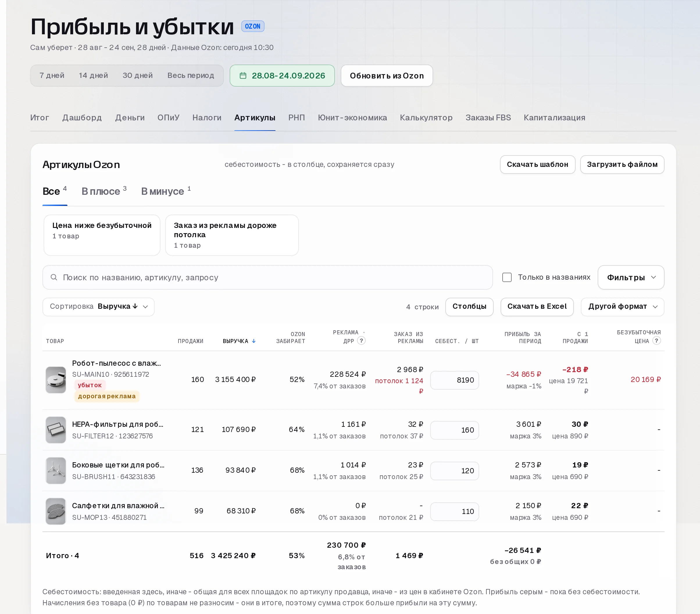Click the calendar icon in date range
This screenshot has height=614, width=700.
(x=243, y=76)
